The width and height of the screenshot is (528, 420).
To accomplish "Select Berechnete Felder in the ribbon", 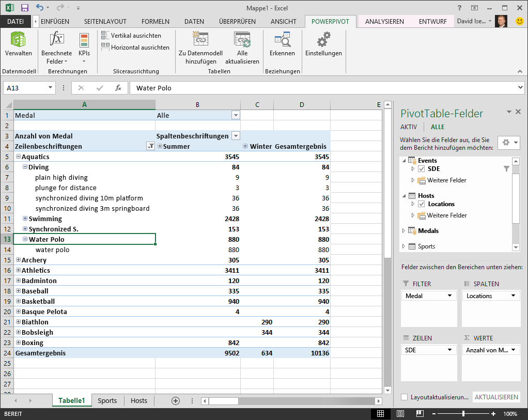I will click(56, 46).
